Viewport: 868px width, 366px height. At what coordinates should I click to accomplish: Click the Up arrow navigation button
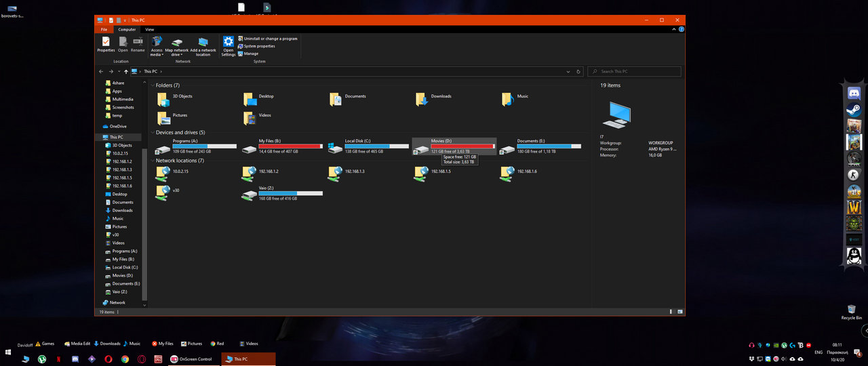click(x=125, y=71)
